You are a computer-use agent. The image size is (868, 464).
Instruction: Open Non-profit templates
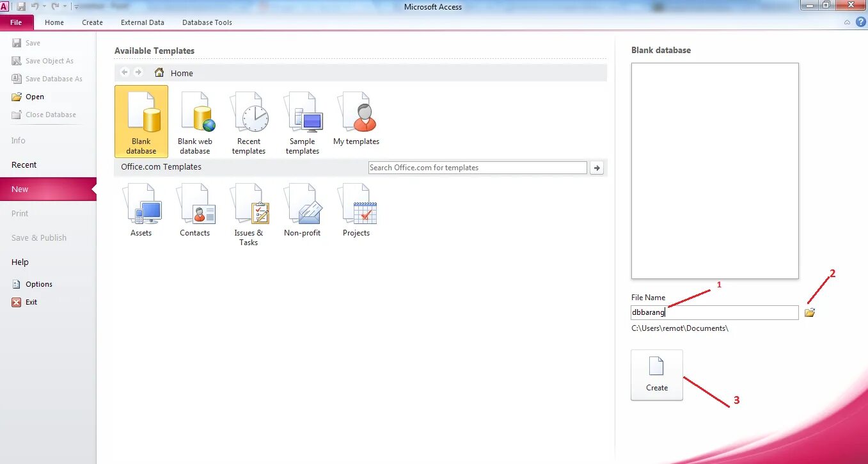click(x=303, y=210)
